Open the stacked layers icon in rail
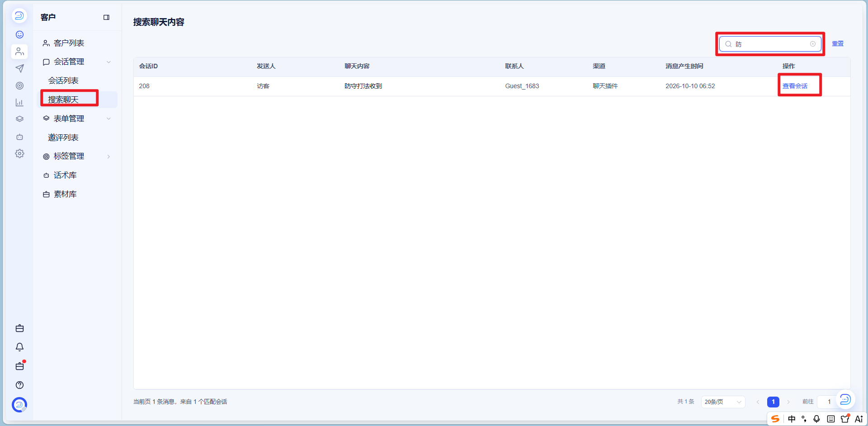 [x=19, y=119]
